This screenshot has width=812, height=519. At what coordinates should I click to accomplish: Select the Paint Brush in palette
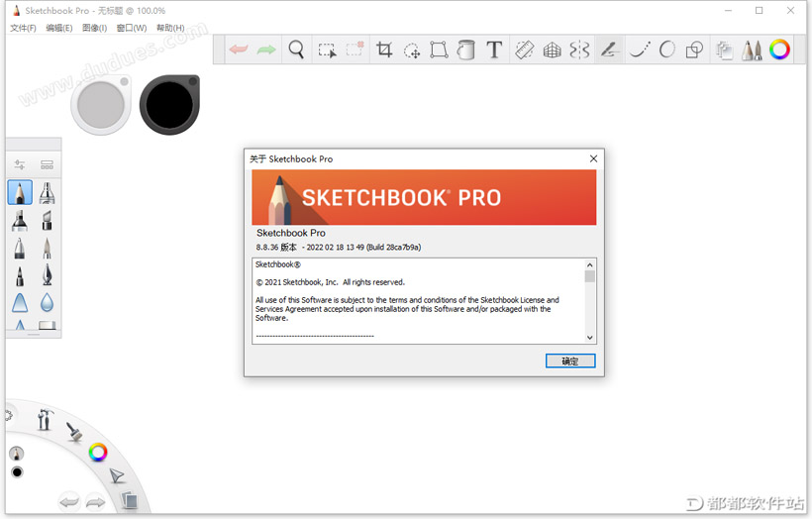tap(47, 248)
